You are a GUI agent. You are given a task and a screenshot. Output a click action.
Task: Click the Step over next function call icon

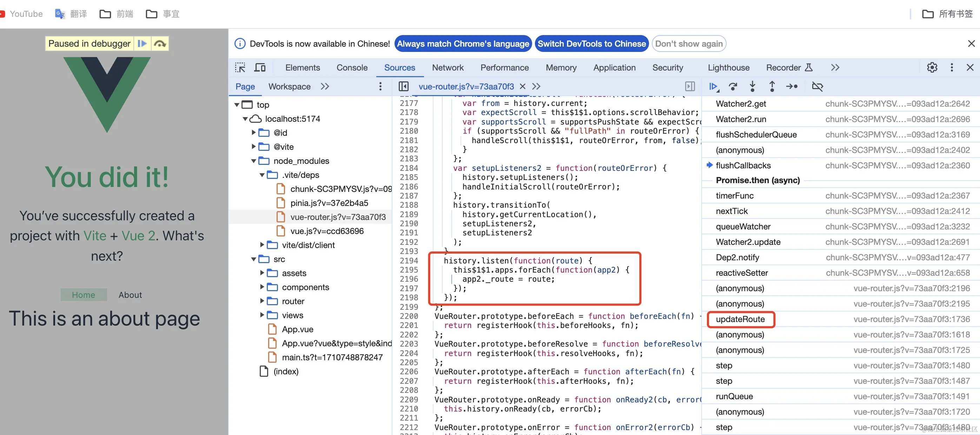(x=733, y=87)
